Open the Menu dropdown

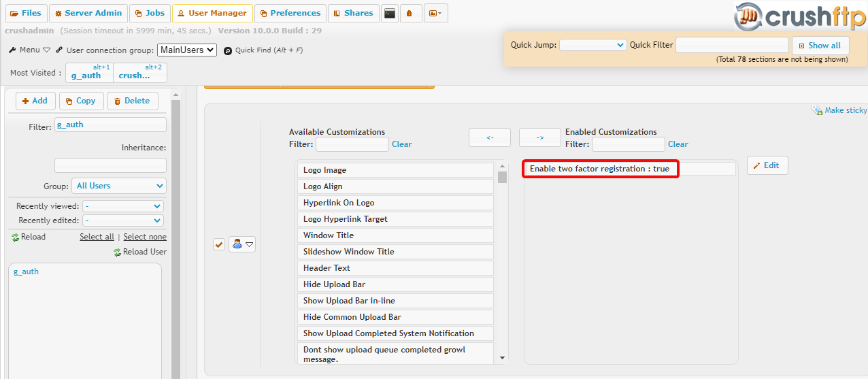tap(30, 50)
